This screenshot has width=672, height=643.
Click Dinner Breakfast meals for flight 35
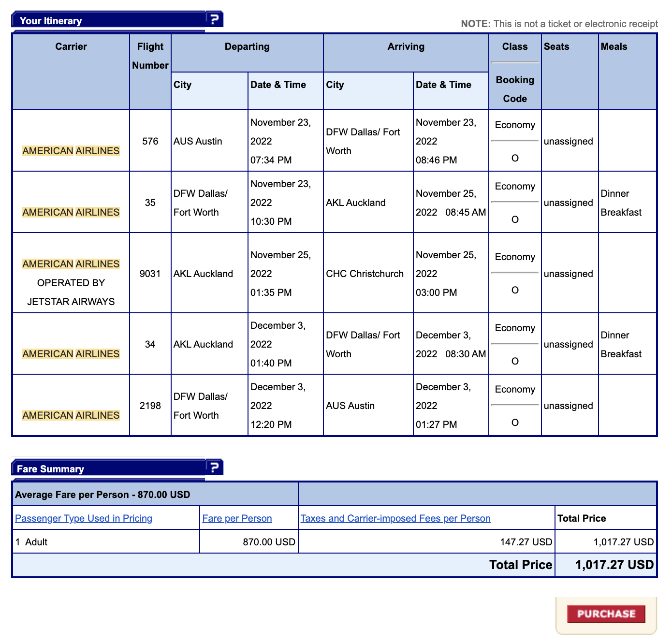pos(621,203)
